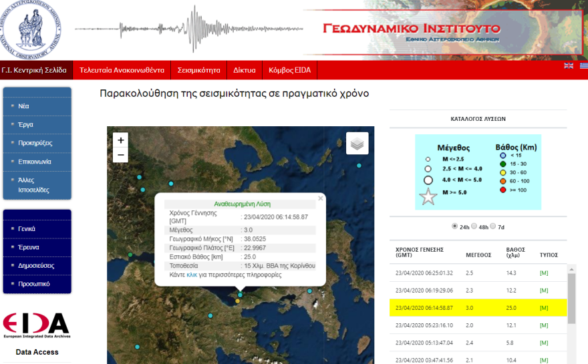Open Προσωπικό in dark sidebar
The image size is (588, 364).
point(34,284)
